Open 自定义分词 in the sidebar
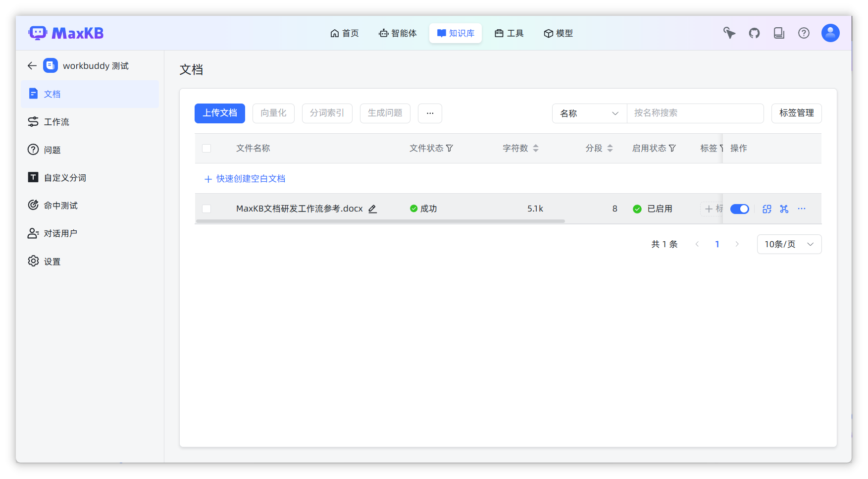This screenshot has width=868, height=479. (x=90, y=178)
